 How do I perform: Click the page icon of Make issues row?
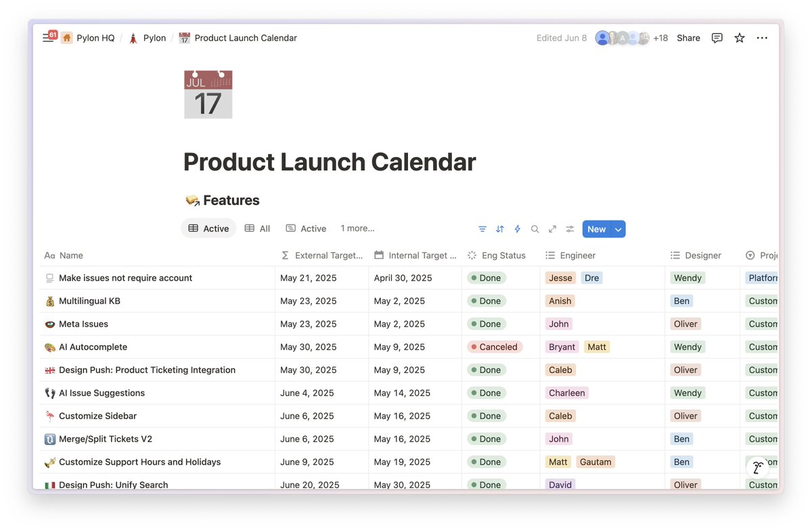pyautogui.click(x=49, y=278)
